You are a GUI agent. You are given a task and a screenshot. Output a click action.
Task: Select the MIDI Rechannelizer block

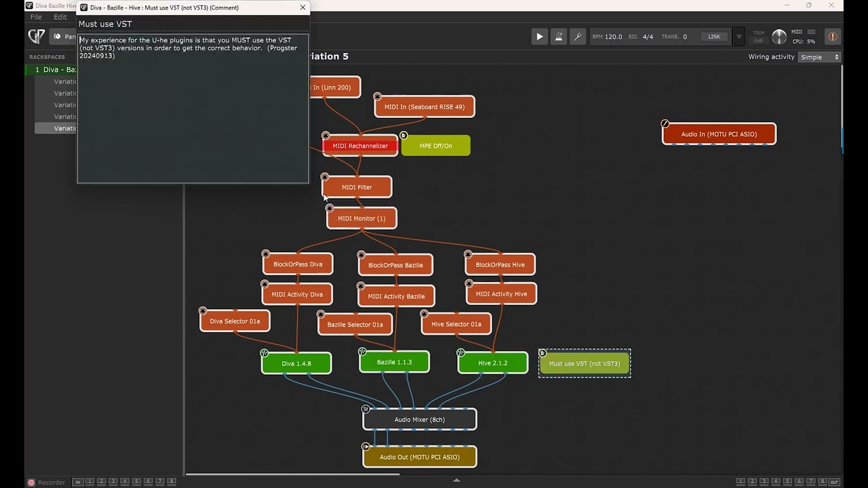click(x=360, y=146)
